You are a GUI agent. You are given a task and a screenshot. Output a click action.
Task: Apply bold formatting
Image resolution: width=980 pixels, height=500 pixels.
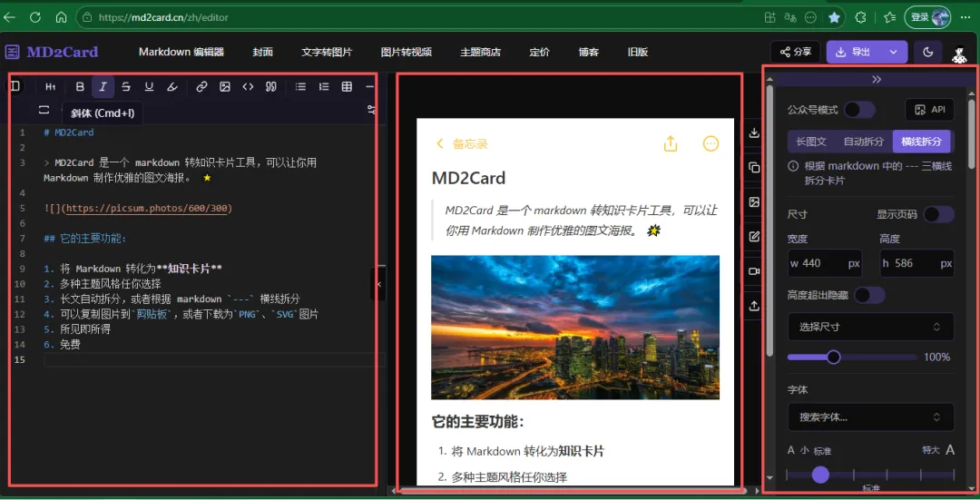tap(79, 87)
